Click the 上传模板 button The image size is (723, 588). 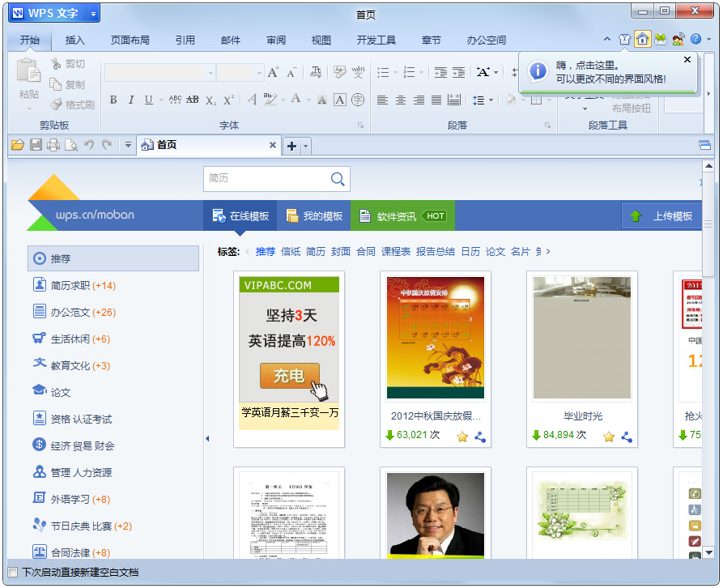(672, 215)
